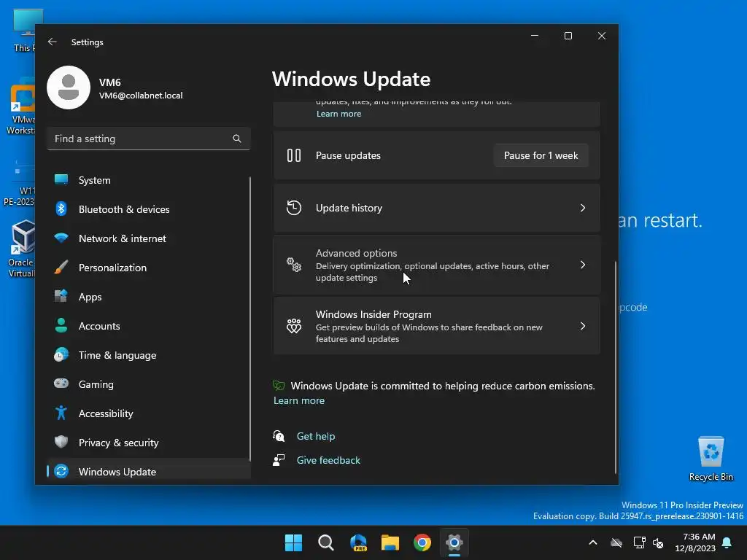747x560 pixels.
Task: Click the System monitor icon in sidebar
Action: click(61, 179)
